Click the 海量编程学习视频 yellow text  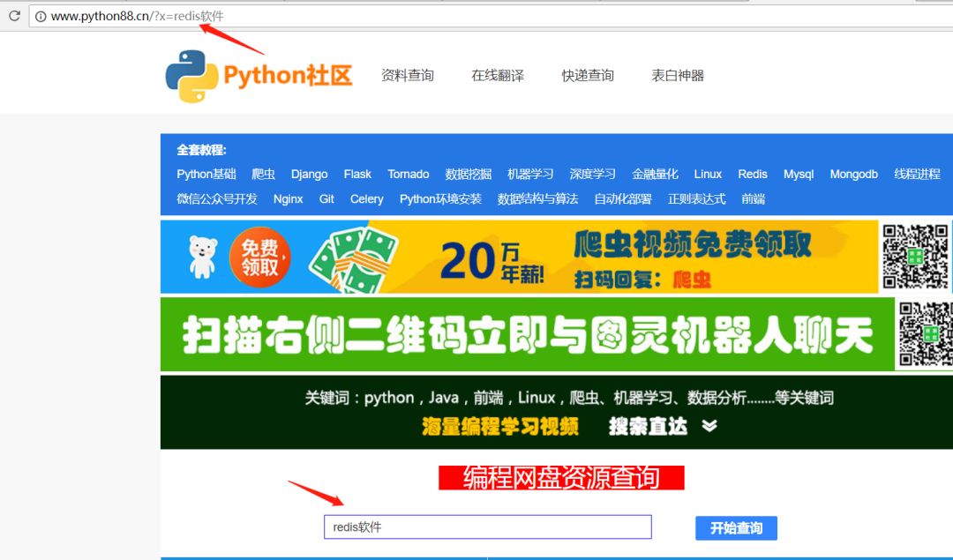(x=500, y=426)
